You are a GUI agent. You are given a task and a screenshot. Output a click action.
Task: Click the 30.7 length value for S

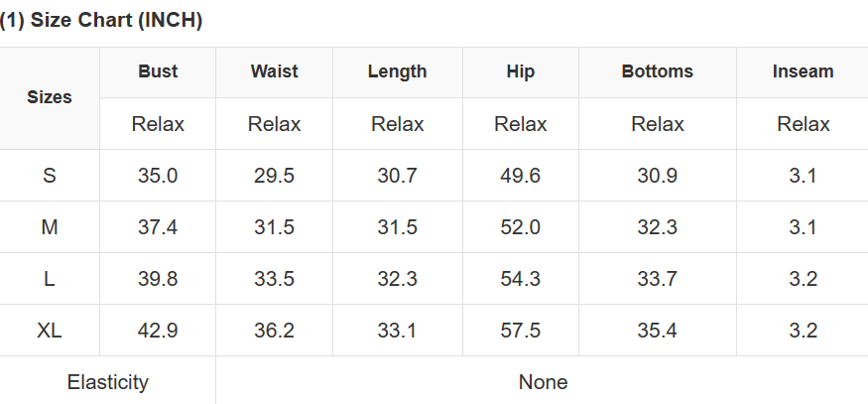click(x=397, y=176)
